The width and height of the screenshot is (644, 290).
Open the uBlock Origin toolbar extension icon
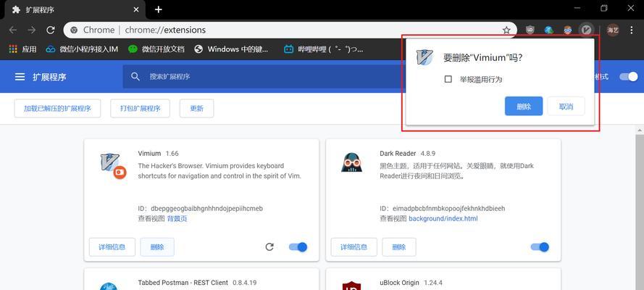pos(530,30)
